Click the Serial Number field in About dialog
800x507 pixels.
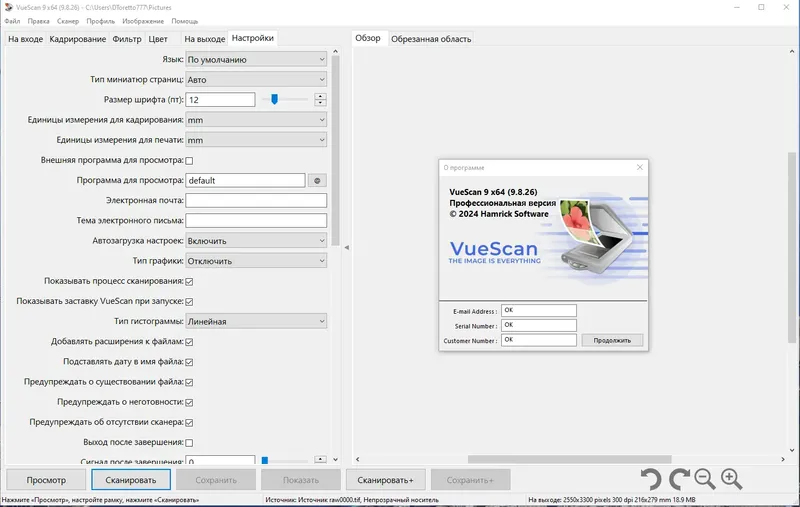539,325
